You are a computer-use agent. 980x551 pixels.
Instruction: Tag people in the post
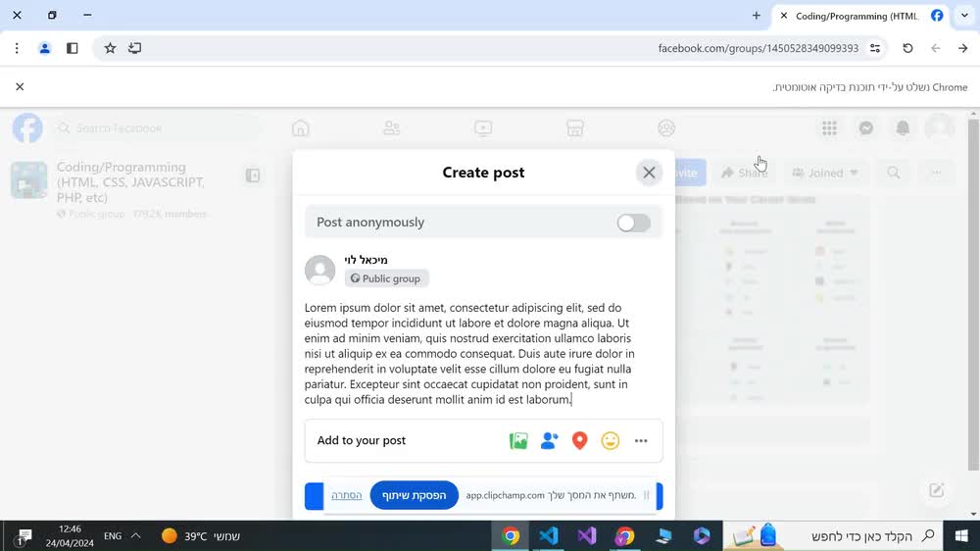click(549, 441)
